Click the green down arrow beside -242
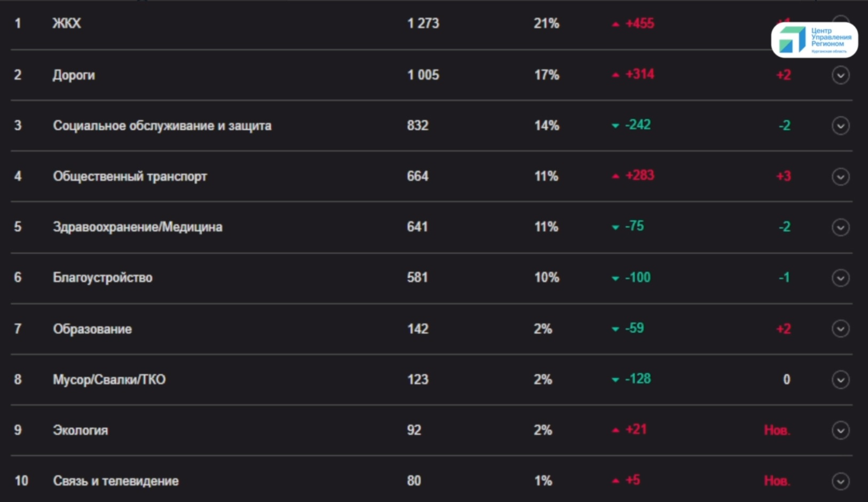This screenshot has width=868, height=502. pyautogui.click(x=616, y=126)
